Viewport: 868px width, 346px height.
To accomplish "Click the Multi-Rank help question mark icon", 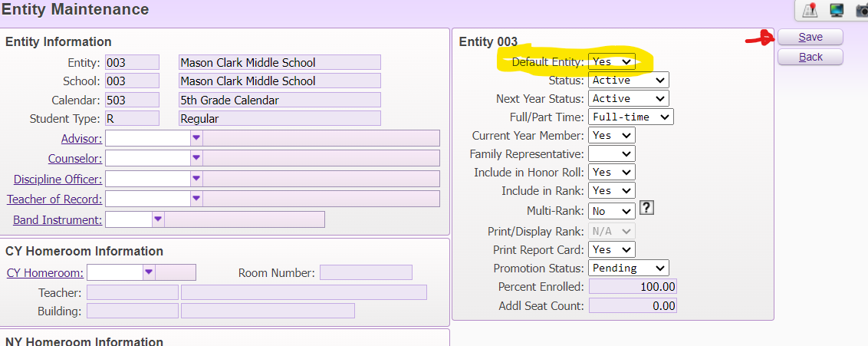I will pos(646,208).
